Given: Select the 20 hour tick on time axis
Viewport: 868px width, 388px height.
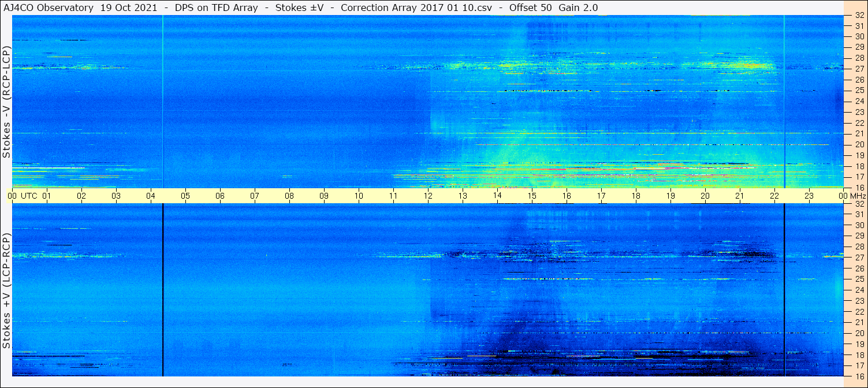Looking at the screenshot, I should coord(705,196).
